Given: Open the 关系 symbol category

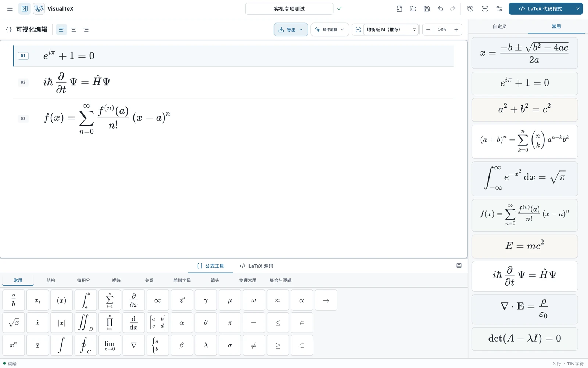Looking at the screenshot, I should (x=149, y=280).
